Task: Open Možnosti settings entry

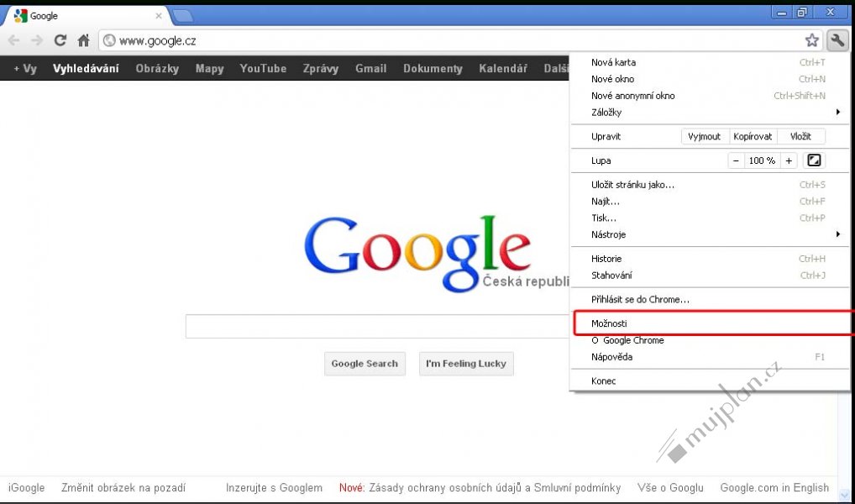Action: coord(710,323)
